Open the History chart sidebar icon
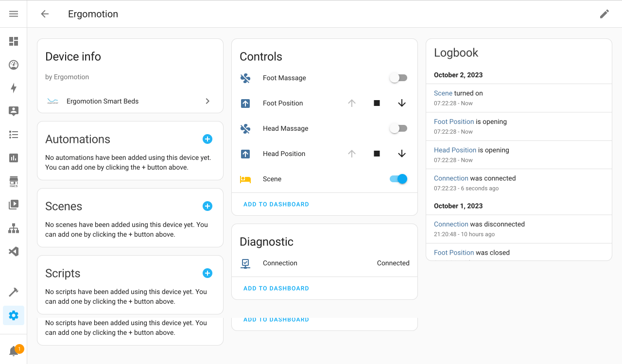Viewport: 622px width, 364px height. click(14, 158)
